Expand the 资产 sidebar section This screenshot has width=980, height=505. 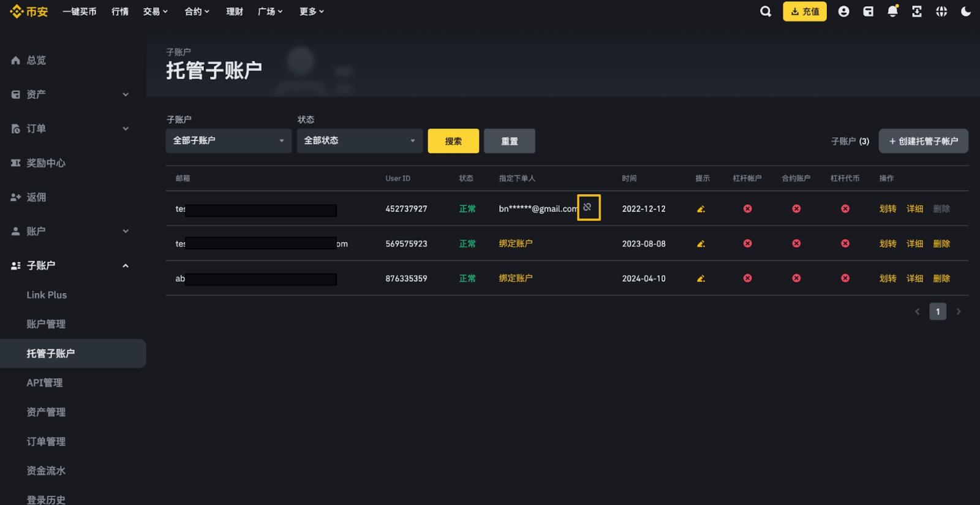[x=70, y=94]
